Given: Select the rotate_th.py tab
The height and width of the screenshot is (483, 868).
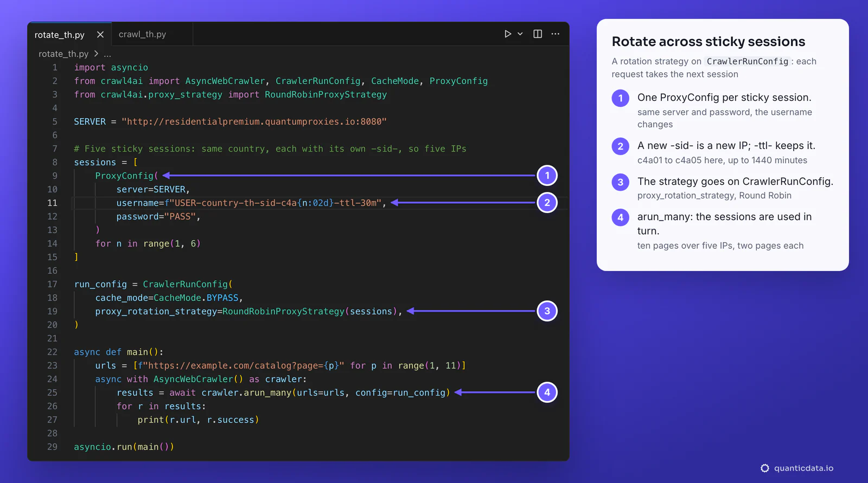Looking at the screenshot, I should click(x=60, y=35).
